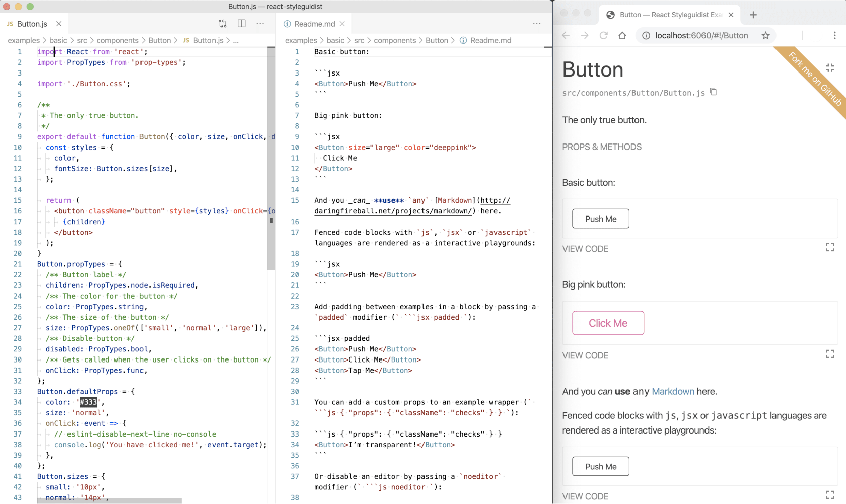Screen dimensions: 846x504
Task: Place cursor on 'Big pink button:' line in Readme.md
Action: 348,115
